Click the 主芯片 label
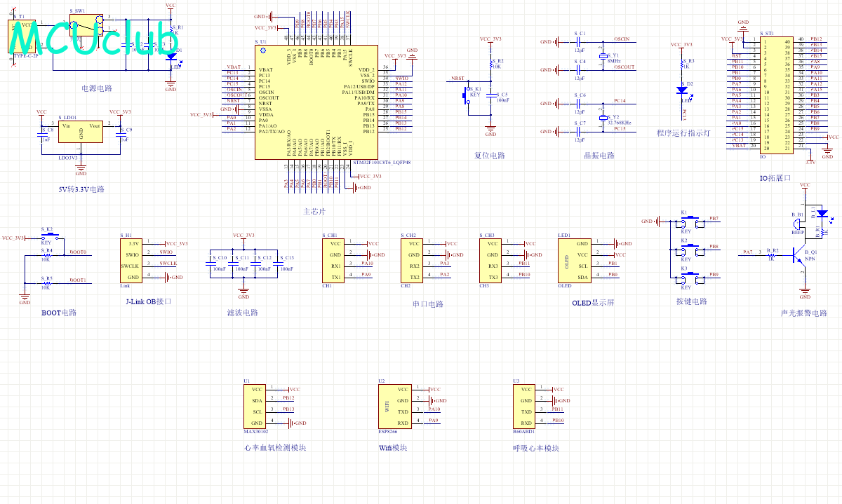The width and height of the screenshot is (842, 504). click(313, 212)
